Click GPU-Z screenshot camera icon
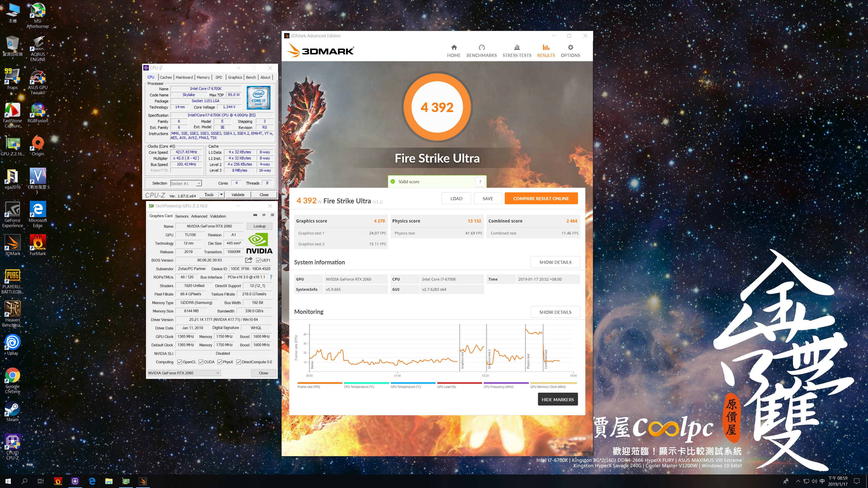868x488 pixels. tap(255, 215)
